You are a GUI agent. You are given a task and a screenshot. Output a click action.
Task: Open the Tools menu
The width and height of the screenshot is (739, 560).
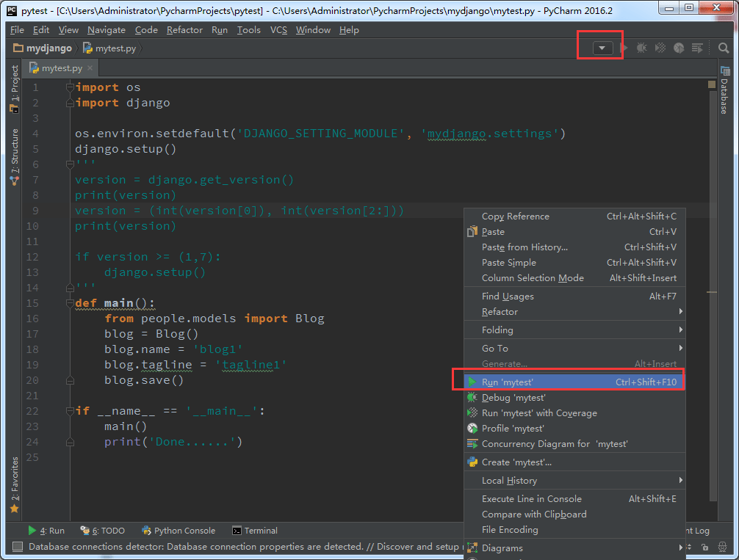(248, 29)
